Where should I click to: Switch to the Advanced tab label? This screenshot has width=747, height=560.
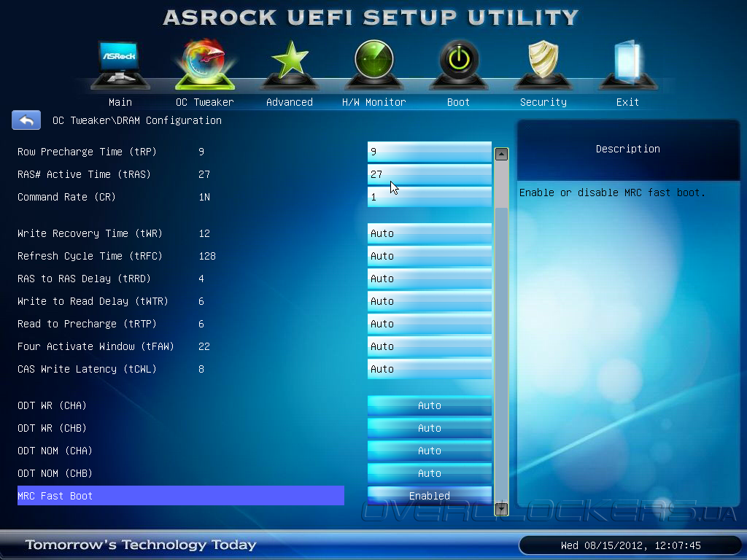tap(290, 102)
